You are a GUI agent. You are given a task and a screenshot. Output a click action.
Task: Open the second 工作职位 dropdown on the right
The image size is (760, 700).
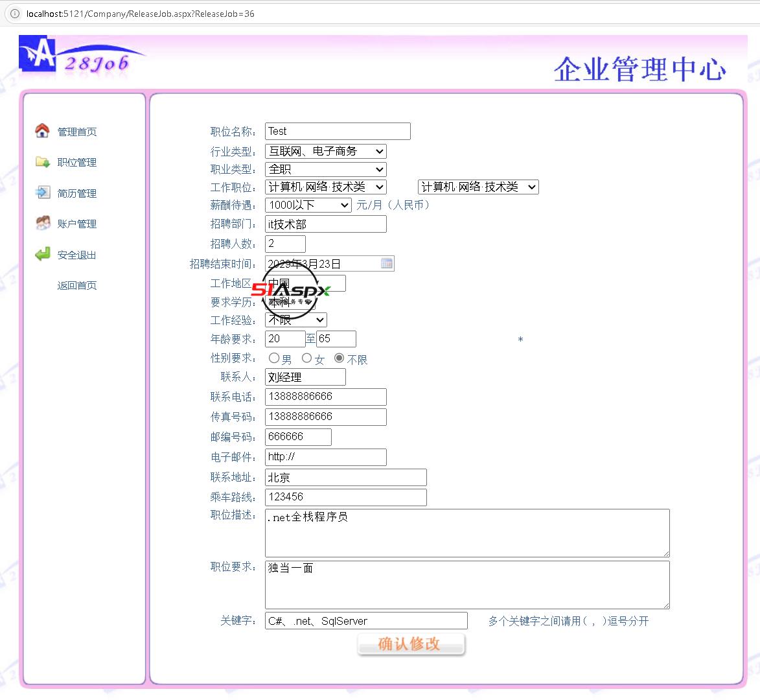(x=478, y=187)
